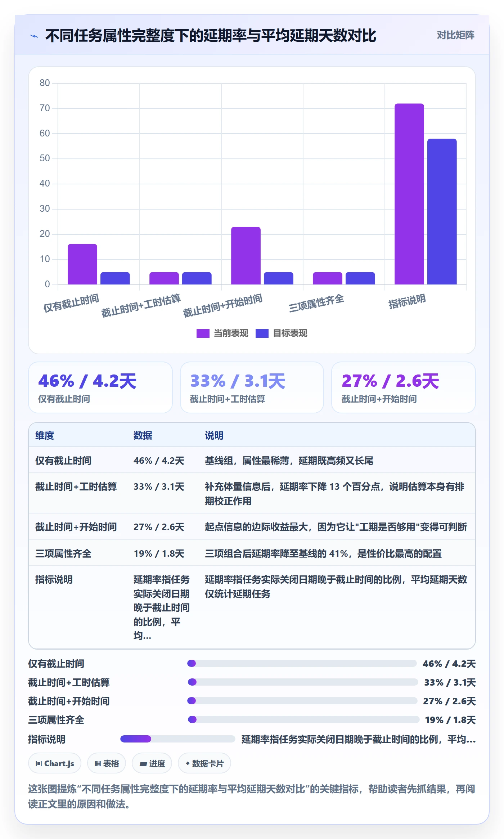Click table cell 19% / 1.8天
This screenshot has height=839, width=504.
(159, 553)
